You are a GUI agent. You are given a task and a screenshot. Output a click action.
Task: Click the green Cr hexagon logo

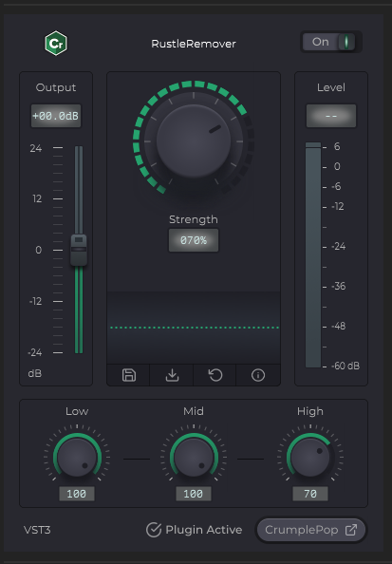point(56,44)
